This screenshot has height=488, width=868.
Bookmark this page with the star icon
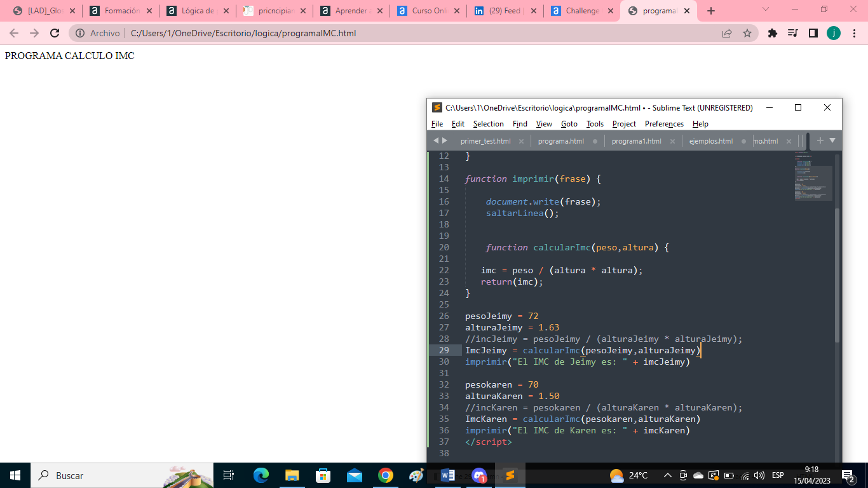747,33
